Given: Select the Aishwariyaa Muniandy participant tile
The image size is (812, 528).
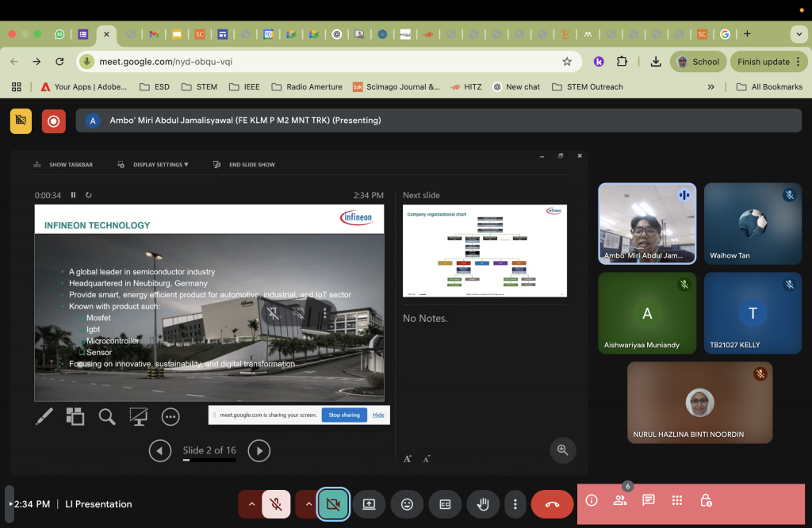Looking at the screenshot, I should (647, 313).
